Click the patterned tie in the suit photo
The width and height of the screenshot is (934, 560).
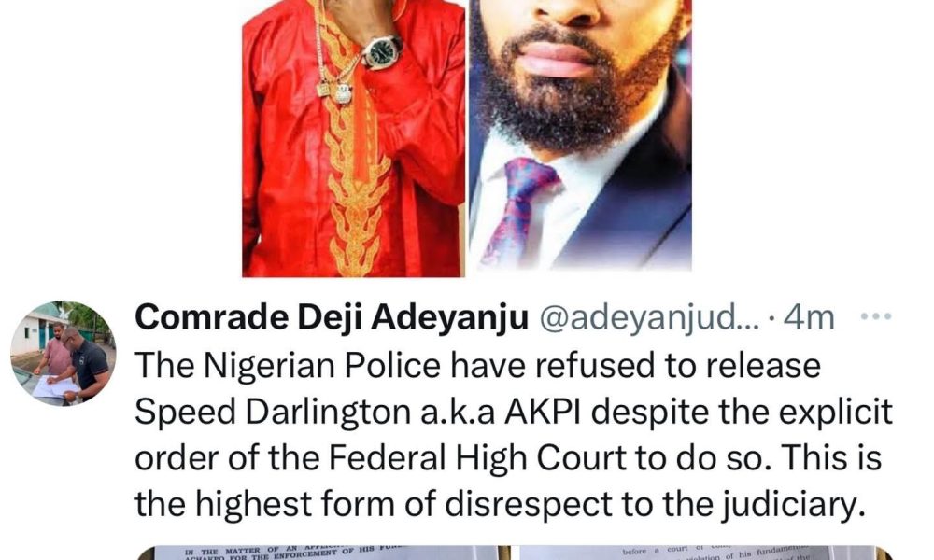(520, 209)
